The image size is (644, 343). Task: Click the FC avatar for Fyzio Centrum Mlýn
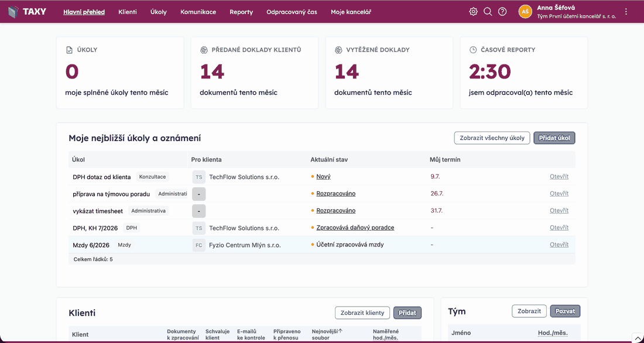199,245
